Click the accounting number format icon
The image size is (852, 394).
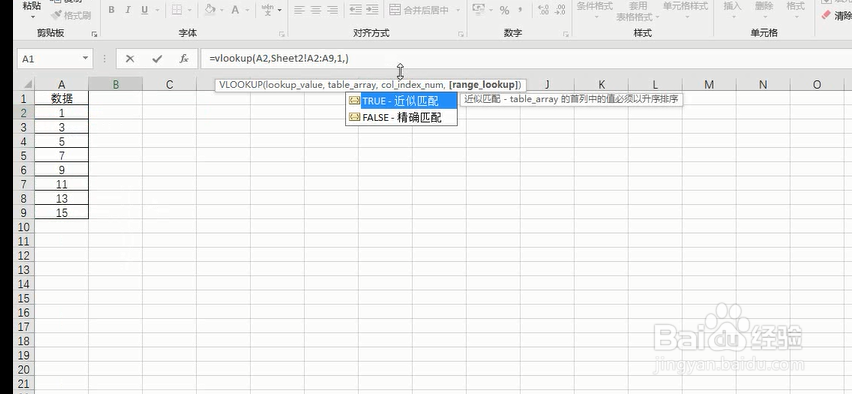(x=479, y=9)
